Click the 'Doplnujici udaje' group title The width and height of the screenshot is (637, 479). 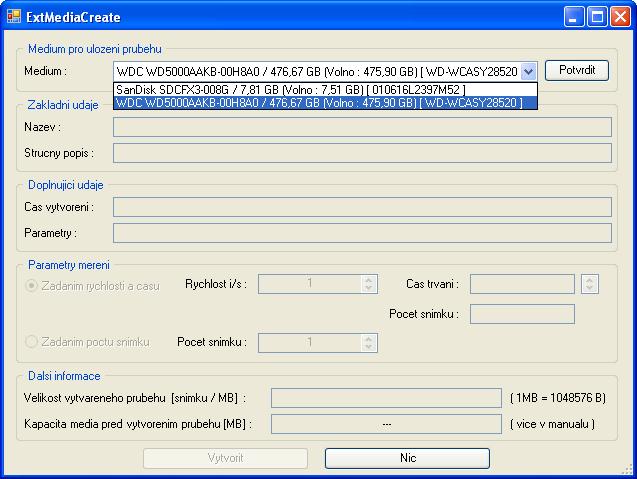click(65, 185)
